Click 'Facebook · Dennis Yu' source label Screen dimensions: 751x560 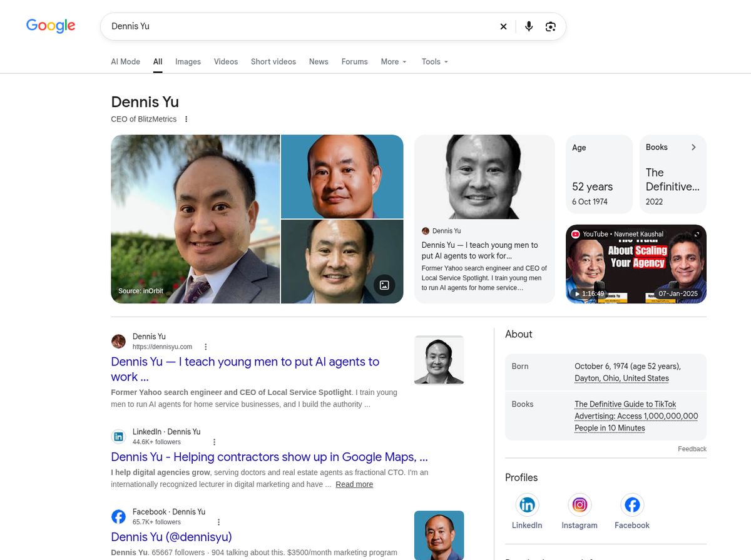click(169, 512)
